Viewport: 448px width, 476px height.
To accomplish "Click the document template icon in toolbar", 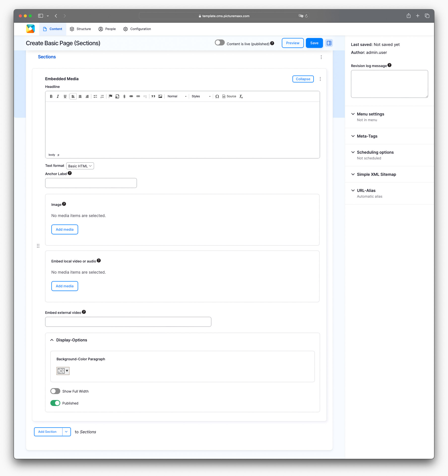I will tap(117, 96).
